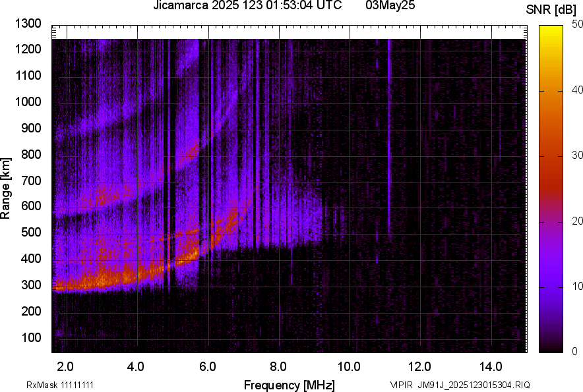Screen dimensions: 583x392
Task: Click the frequency tick label '6.0'
Action: point(208,367)
